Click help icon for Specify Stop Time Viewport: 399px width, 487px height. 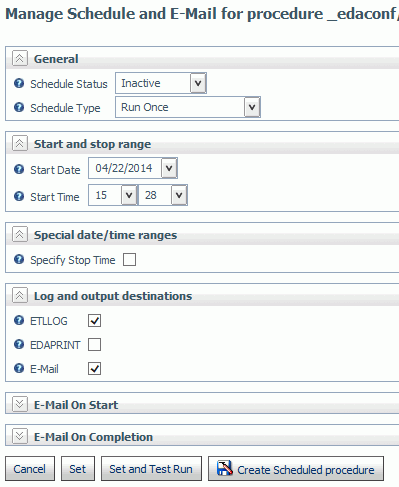point(19,259)
